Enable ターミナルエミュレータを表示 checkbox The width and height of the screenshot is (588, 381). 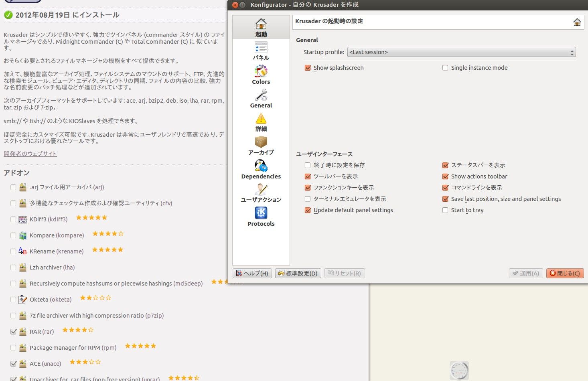308,199
